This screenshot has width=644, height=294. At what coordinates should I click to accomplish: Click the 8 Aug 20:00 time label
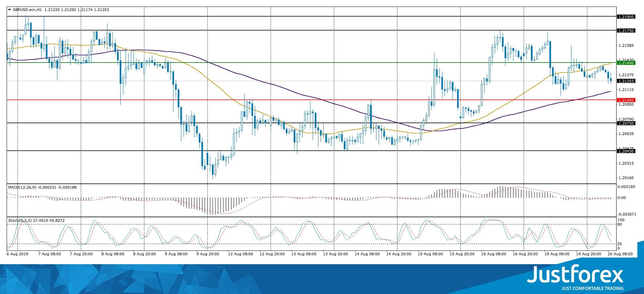tap(145, 254)
